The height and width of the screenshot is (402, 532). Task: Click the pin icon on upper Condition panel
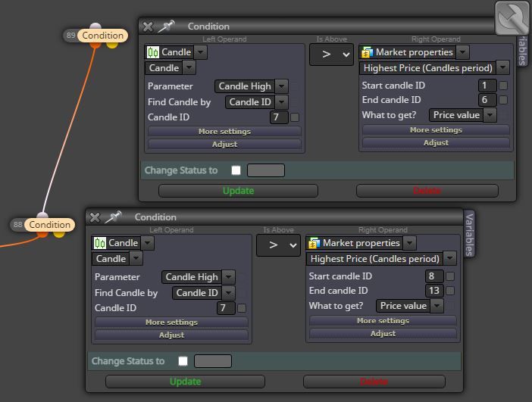coord(166,26)
